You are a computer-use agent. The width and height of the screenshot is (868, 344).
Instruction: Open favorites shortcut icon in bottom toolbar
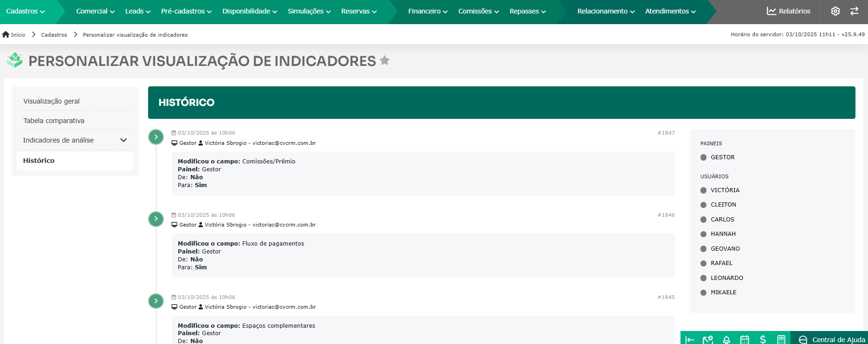point(708,339)
